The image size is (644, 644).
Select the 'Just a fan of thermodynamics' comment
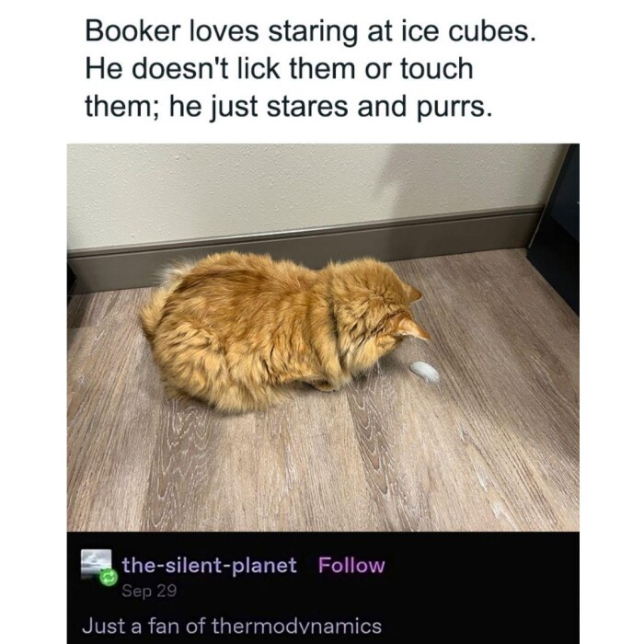click(x=232, y=627)
